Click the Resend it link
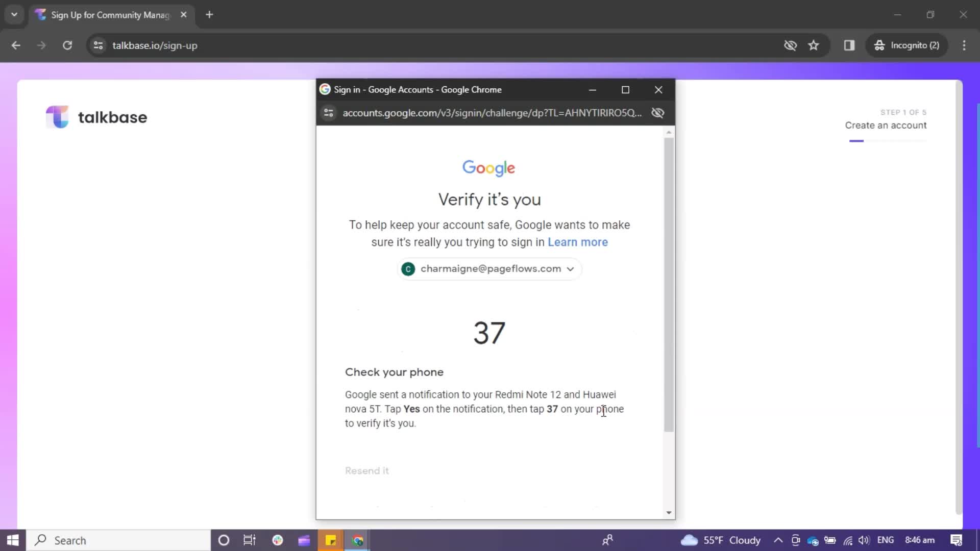980x551 pixels. coord(367,471)
